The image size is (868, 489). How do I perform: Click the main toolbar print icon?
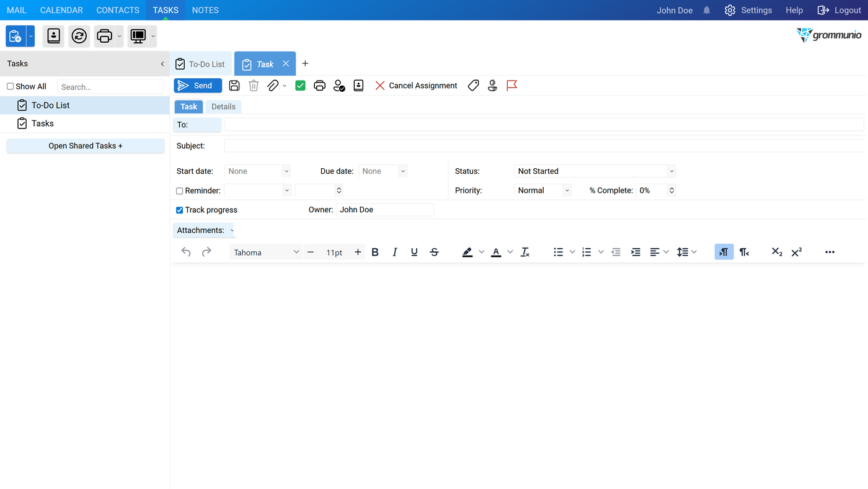[105, 36]
